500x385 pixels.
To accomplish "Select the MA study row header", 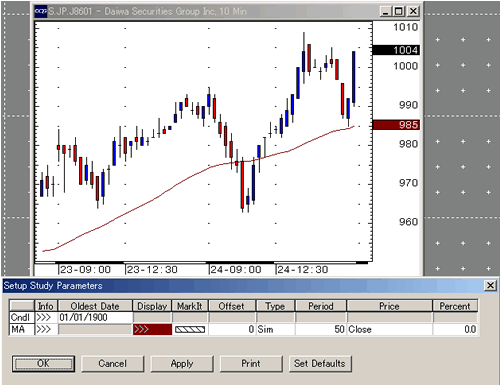I will (22, 329).
